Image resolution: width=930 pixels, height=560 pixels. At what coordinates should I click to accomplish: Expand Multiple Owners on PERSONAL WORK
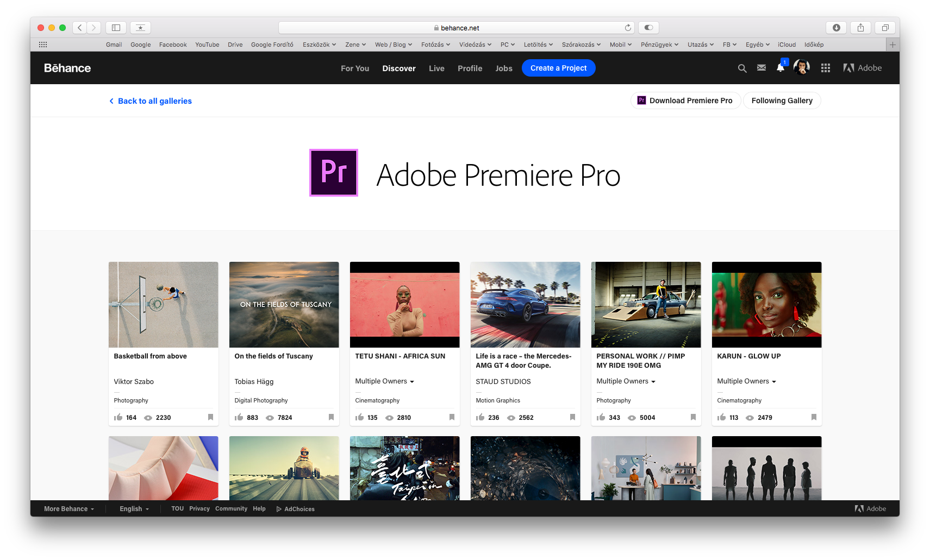coord(626,381)
